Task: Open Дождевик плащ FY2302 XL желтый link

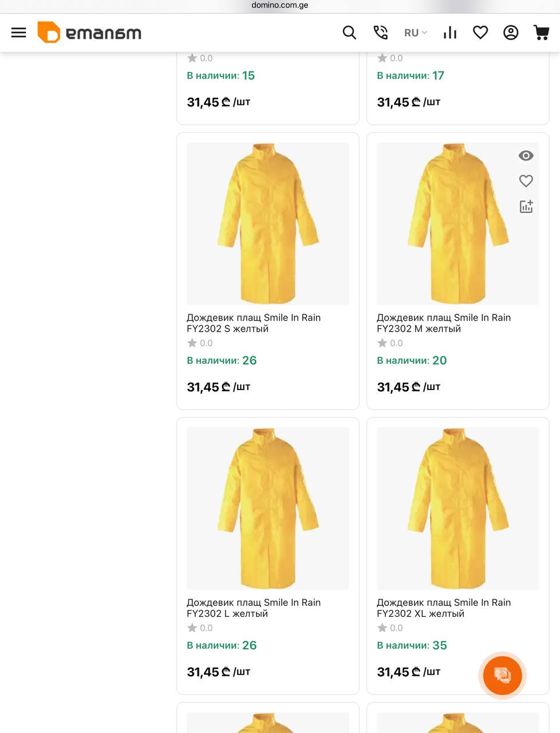Action: [x=443, y=608]
